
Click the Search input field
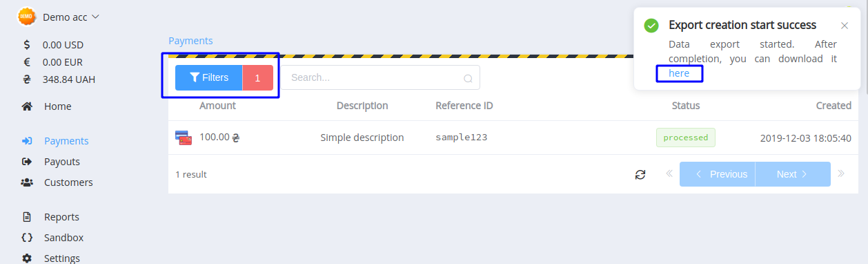[380, 77]
